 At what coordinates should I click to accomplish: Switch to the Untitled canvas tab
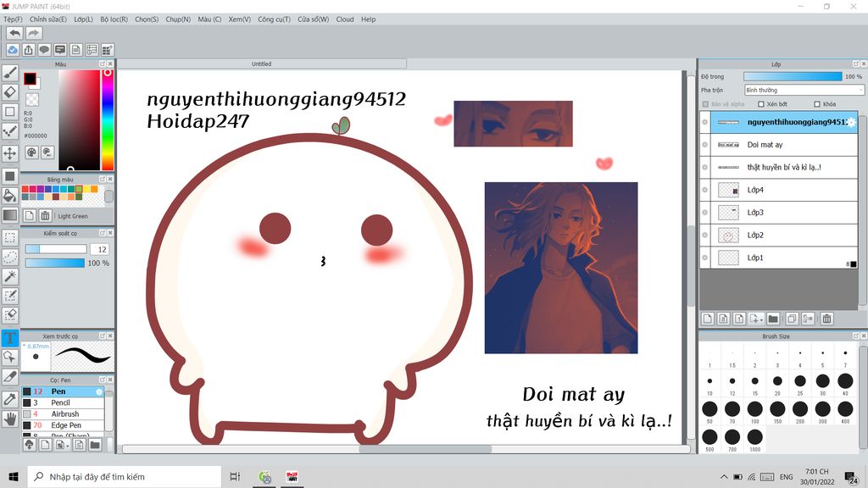(x=261, y=63)
